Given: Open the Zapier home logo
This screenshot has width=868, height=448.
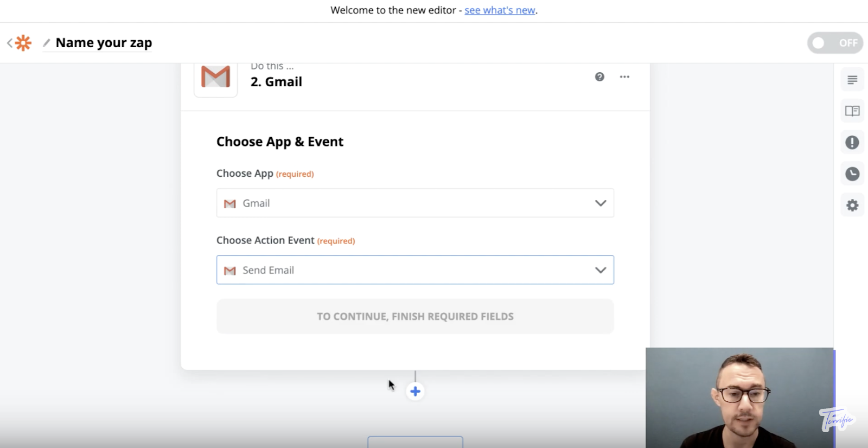Looking at the screenshot, I should (x=23, y=43).
